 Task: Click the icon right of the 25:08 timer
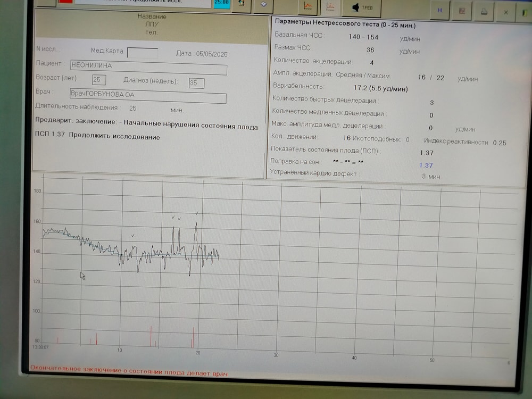[241, 3]
